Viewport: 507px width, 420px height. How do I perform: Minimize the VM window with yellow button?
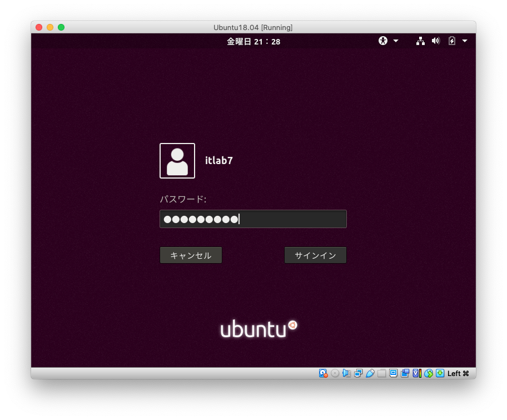50,27
